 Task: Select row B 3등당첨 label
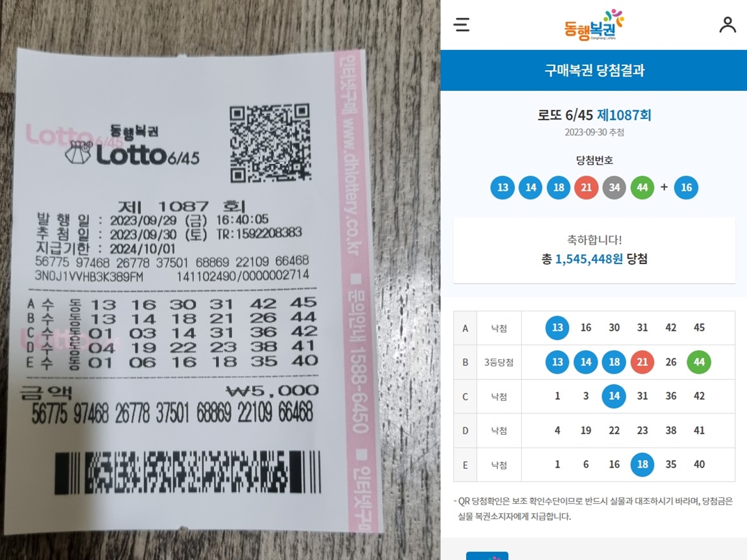499,363
